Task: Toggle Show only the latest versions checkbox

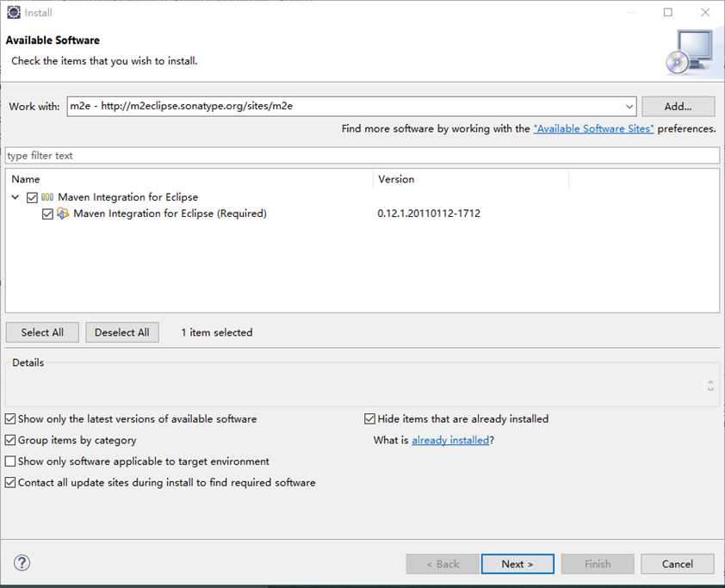Action: 10,418
